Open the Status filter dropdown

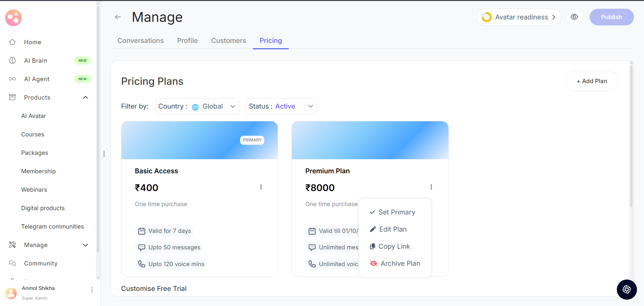[281, 106]
